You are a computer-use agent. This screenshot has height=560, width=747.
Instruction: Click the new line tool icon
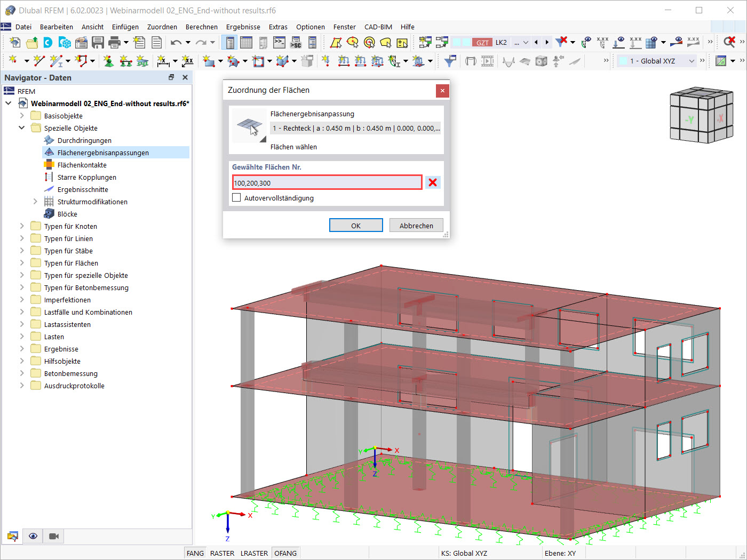tap(39, 61)
